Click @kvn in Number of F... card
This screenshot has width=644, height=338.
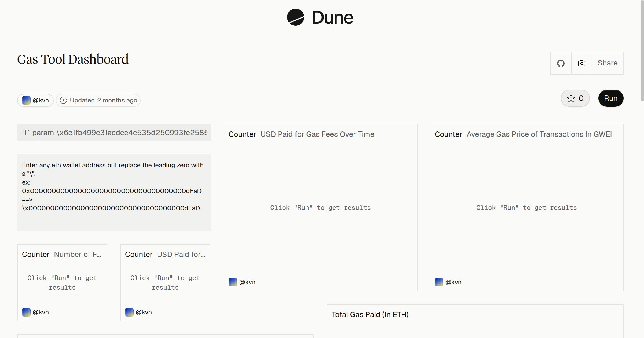tap(41, 312)
